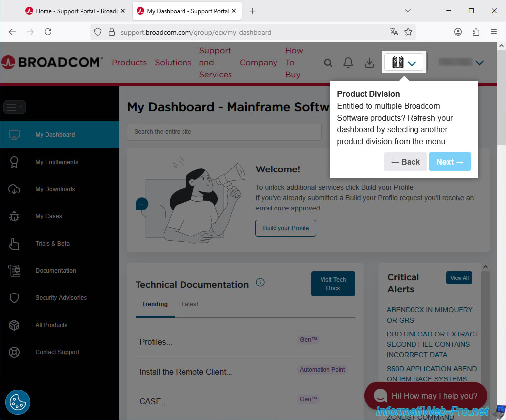Open My Cases bug icon in sidebar

pyautogui.click(x=14, y=216)
